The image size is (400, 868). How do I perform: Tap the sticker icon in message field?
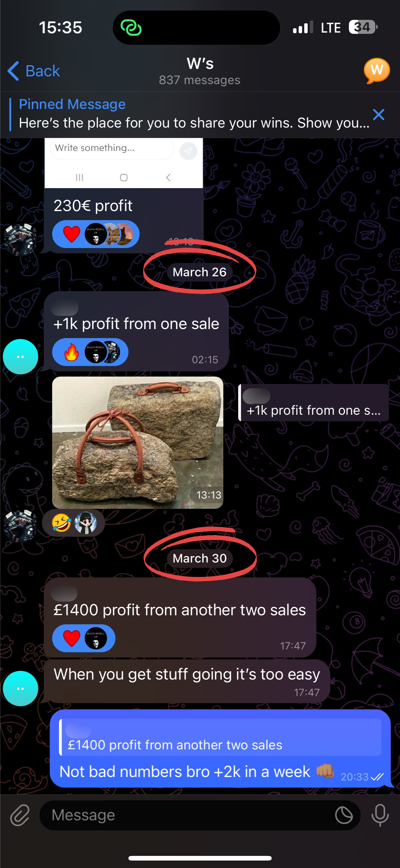(x=344, y=816)
